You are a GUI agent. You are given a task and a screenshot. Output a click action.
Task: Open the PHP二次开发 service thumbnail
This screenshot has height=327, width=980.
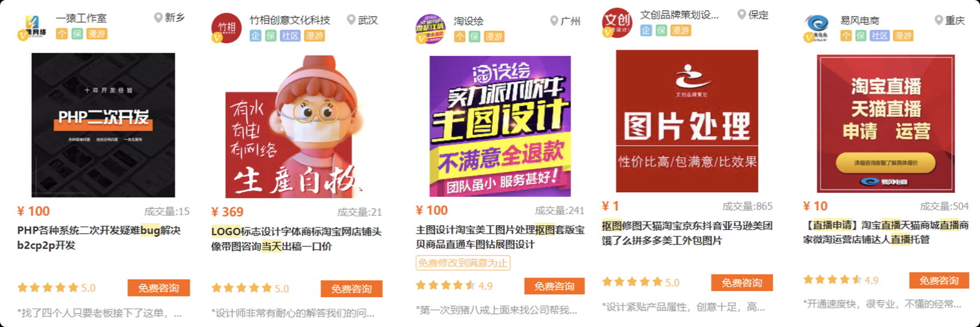point(103,125)
